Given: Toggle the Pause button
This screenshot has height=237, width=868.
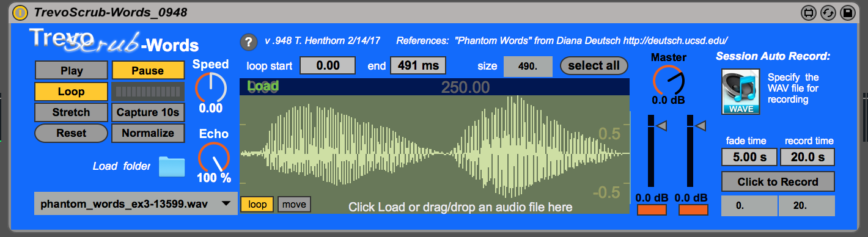Looking at the screenshot, I should [148, 71].
